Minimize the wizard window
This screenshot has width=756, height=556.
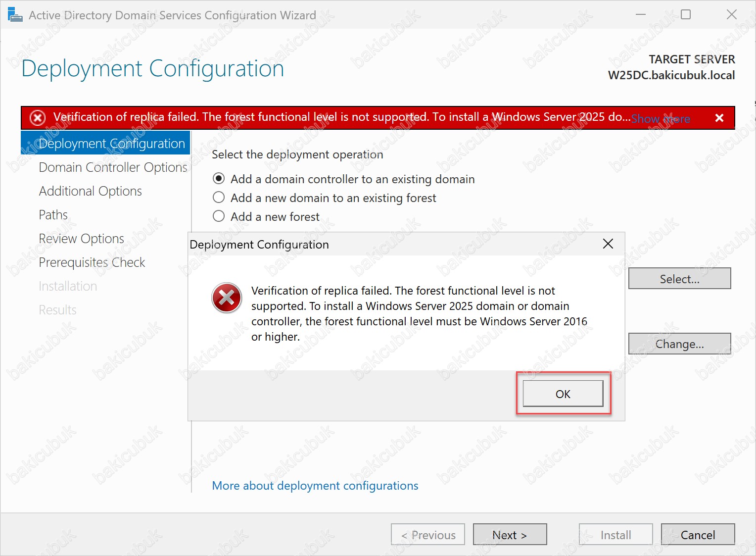click(641, 14)
